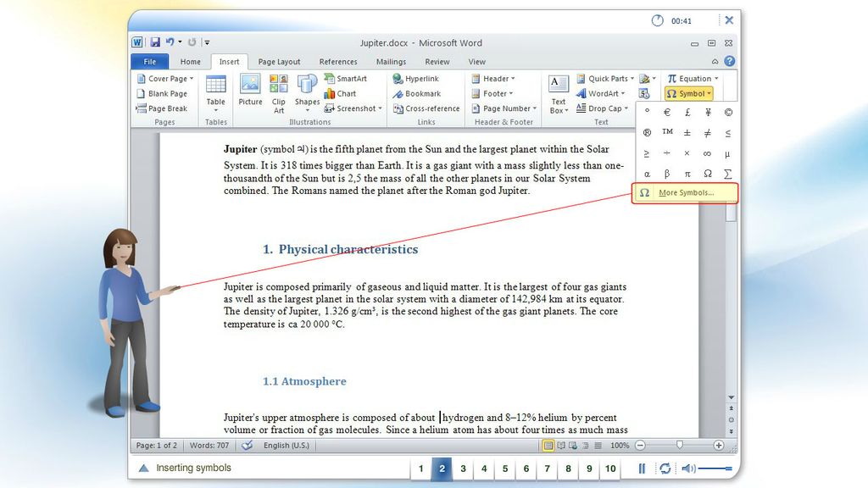868x488 pixels.
Task: Click the Cross-reference icon
Action: [398, 108]
